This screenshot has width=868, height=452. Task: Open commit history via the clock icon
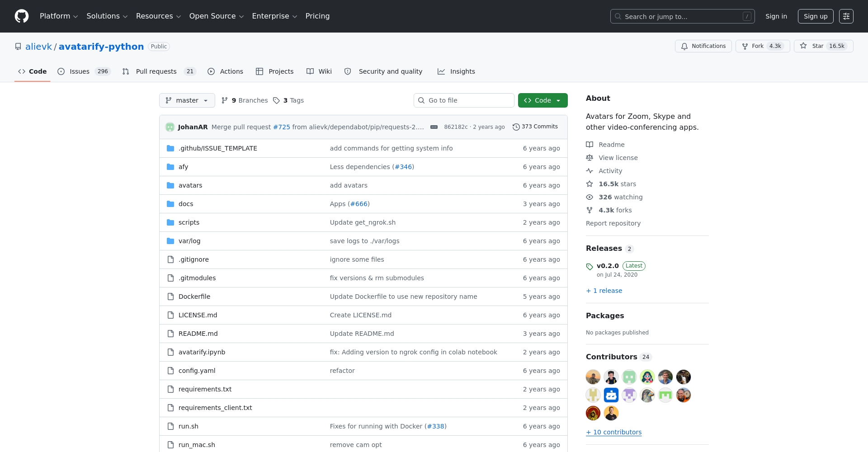[517, 127]
